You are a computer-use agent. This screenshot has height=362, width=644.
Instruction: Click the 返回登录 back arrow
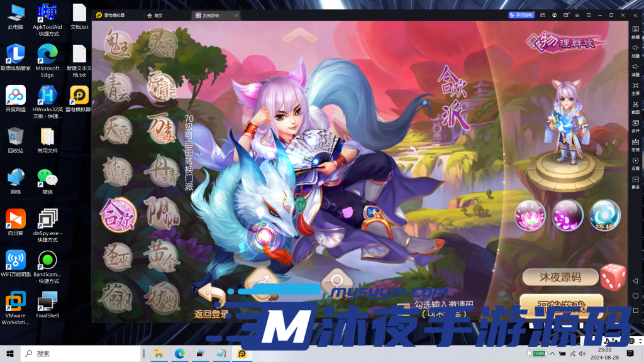(211, 301)
